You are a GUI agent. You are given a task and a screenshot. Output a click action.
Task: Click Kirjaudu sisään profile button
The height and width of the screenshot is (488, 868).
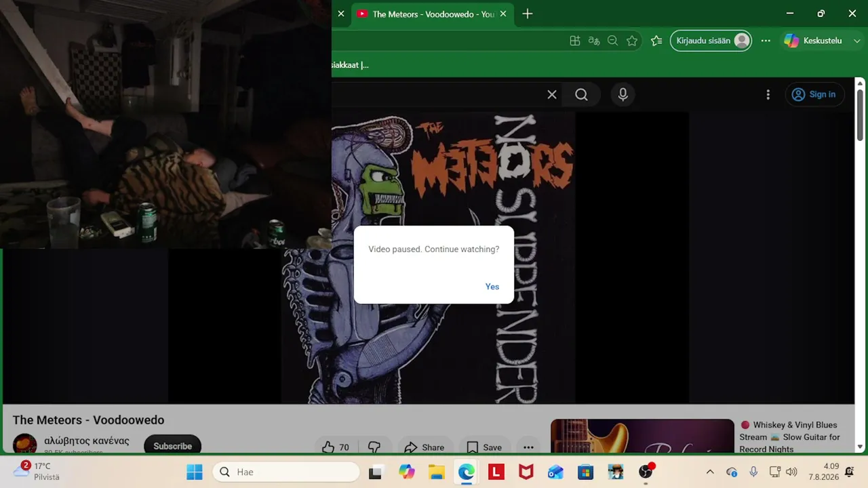pos(711,41)
